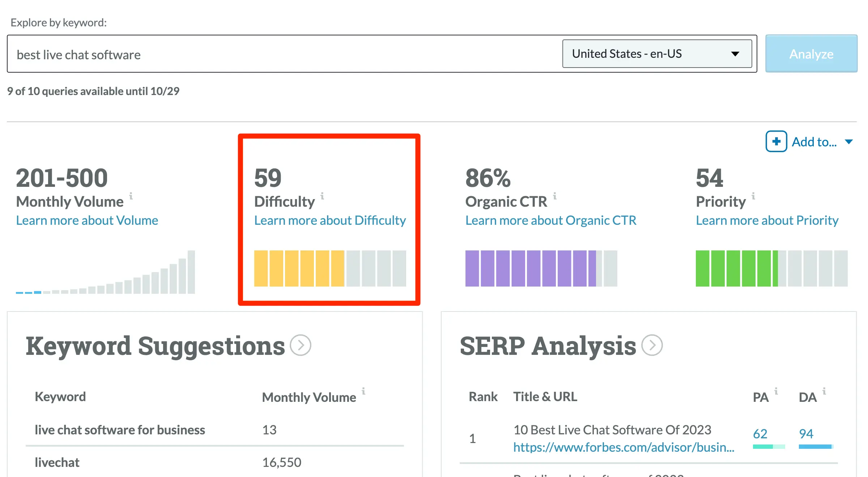The height and width of the screenshot is (477, 868).
Task: Open Keyword Suggestions via the circled arrow
Action: (301, 345)
